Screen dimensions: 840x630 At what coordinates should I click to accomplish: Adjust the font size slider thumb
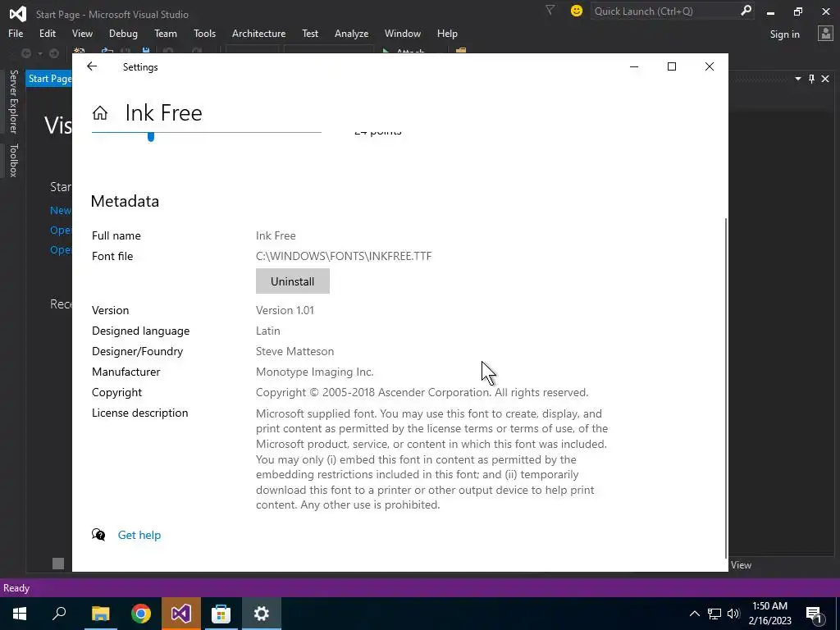151,137
